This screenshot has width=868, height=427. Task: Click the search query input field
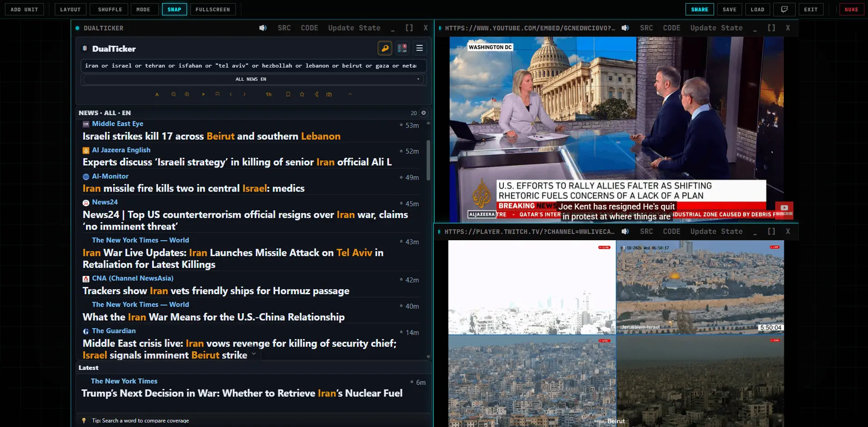click(x=254, y=66)
